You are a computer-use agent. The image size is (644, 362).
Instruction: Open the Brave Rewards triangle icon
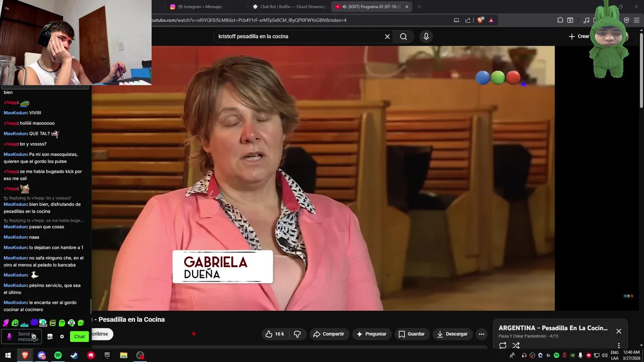tap(491, 20)
